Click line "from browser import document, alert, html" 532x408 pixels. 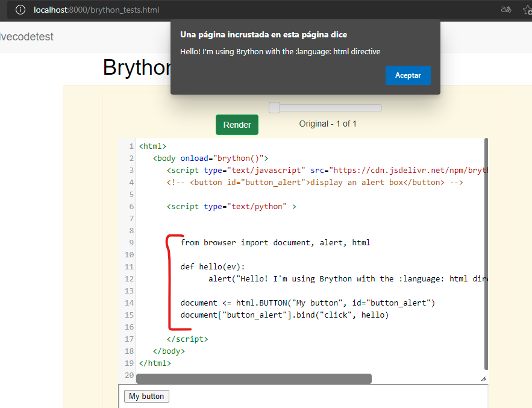[x=275, y=243]
